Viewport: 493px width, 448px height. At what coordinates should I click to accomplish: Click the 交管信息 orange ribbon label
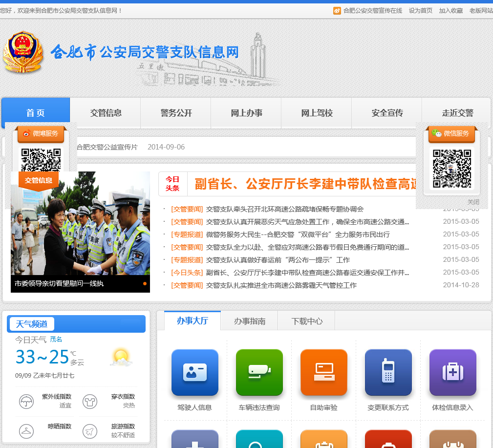[x=39, y=180]
